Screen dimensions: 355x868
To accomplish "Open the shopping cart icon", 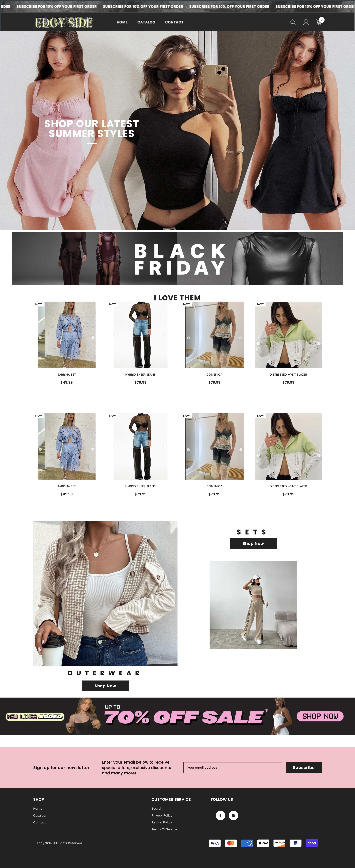I will pos(319,22).
